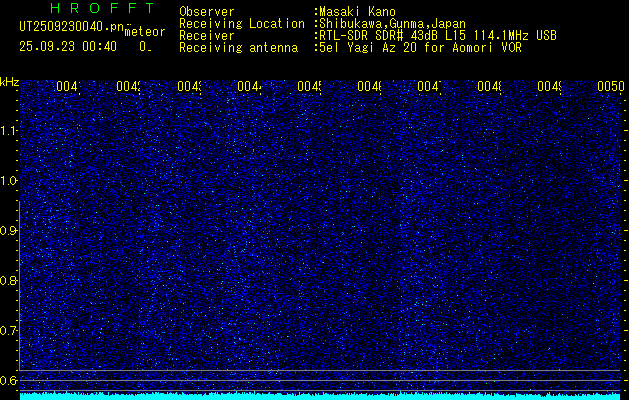The height and width of the screenshot is (400, 629).
Task: Click time marker 0046
Action: [369, 86]
